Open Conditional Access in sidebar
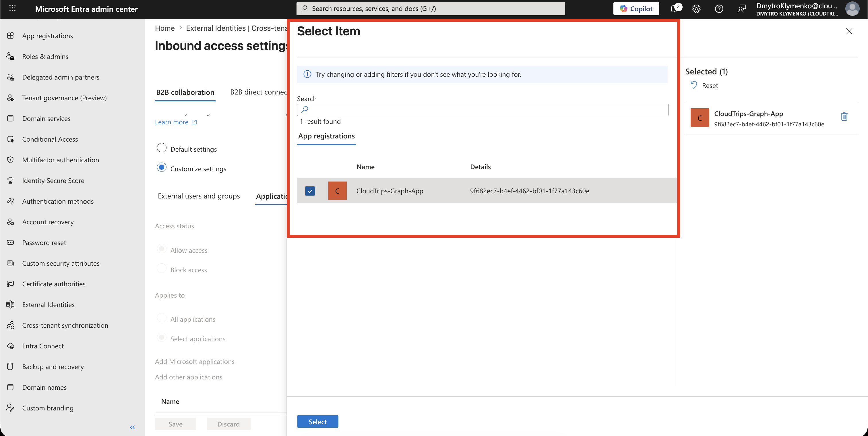868x436 pixels. point(50,139)
